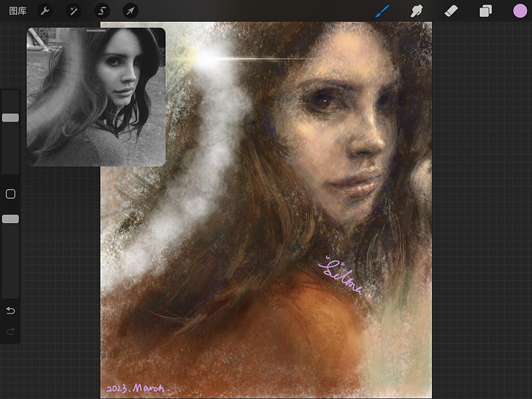Activate the Selection tool (S ribbon icon)

coord(102,11)
